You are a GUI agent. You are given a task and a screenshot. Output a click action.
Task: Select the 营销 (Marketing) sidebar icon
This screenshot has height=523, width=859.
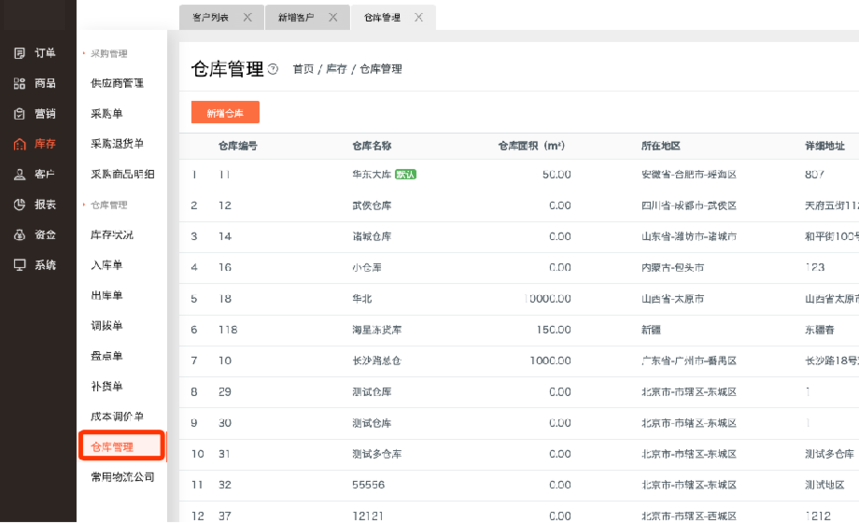click(x=20, y=114)
